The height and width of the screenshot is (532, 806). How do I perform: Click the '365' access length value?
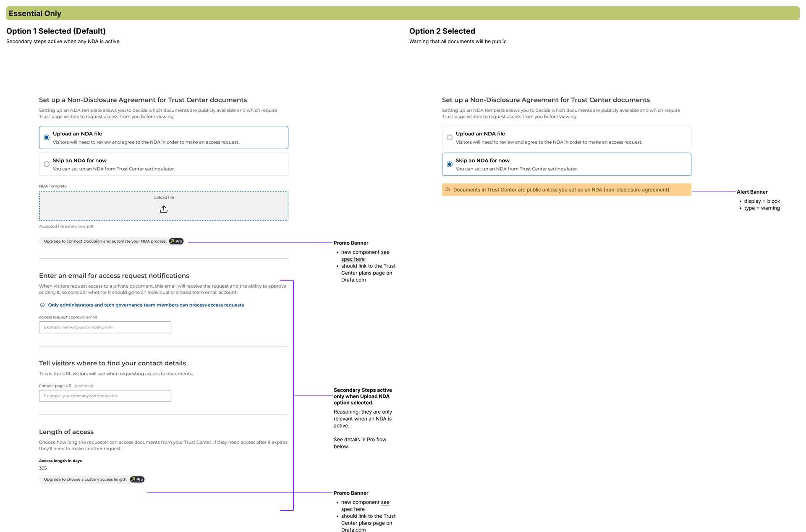[43, 468]
